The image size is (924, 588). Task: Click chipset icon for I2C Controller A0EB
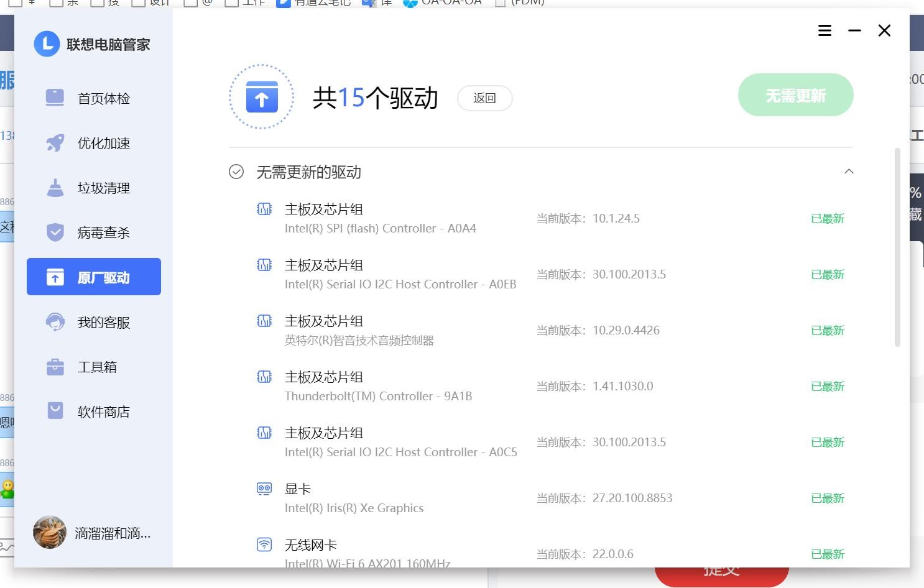[x=264, y=265]
